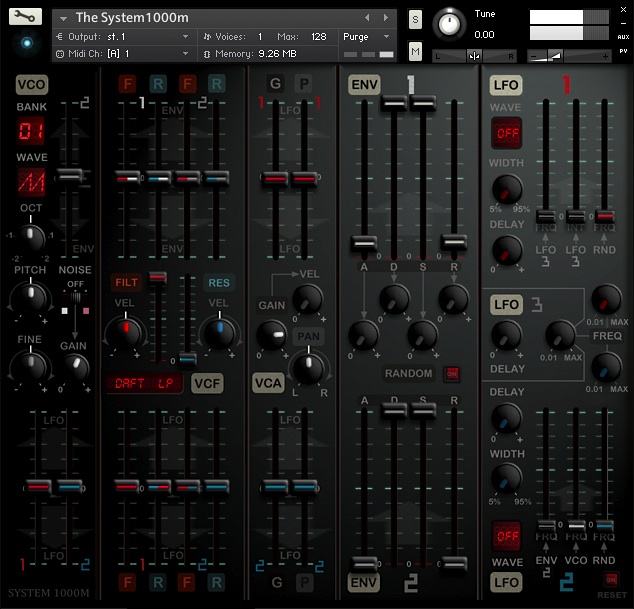Viewport: 634px width, 609px height.
Task: Toggle the top P button in VCA
Action: (x=304, y=84)
